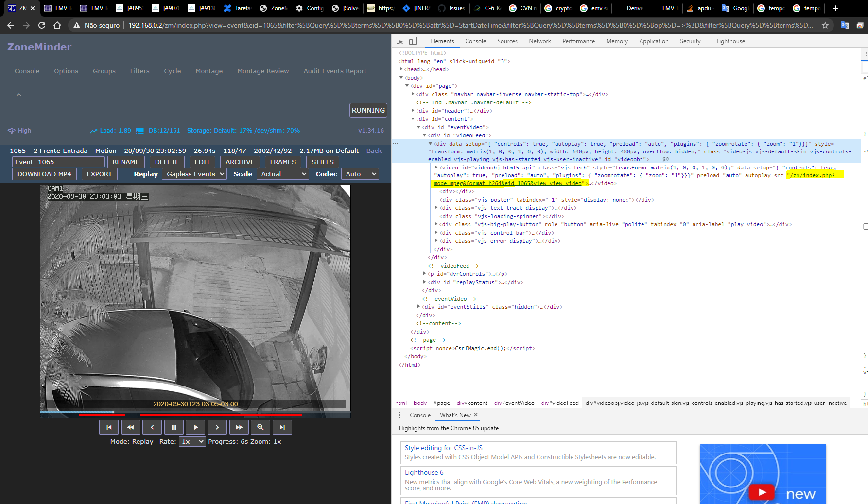Click the zoom out magnifier button

click(260, 427)
